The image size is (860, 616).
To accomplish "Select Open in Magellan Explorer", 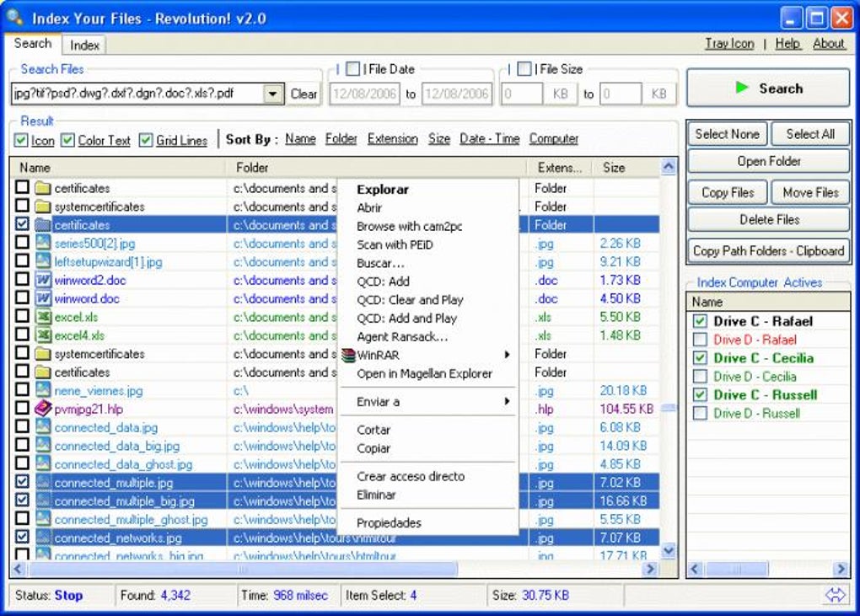I will coord(427,374).
